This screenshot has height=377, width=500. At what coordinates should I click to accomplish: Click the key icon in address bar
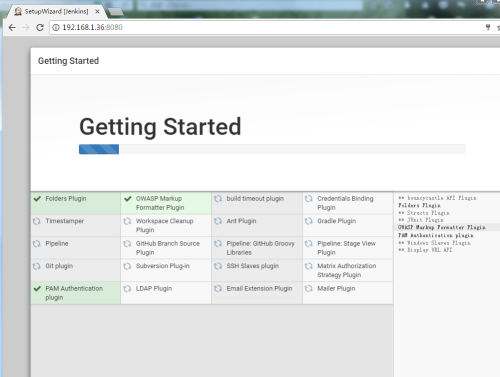[488, 27]
